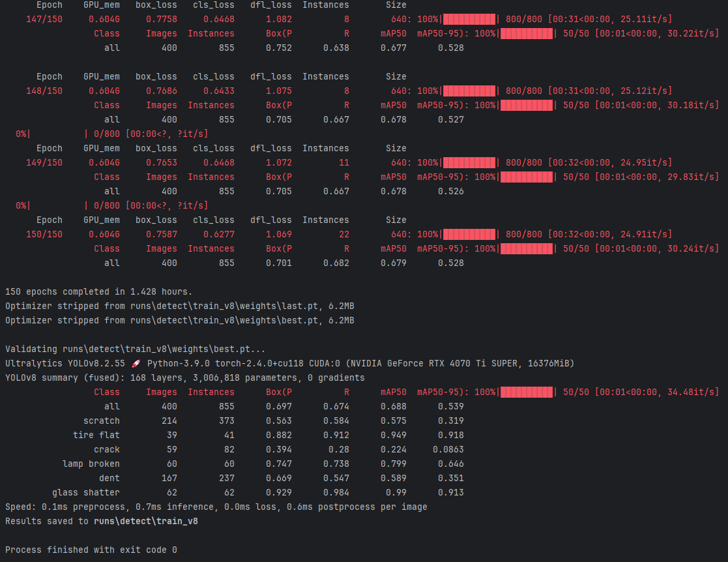728x562 pixels.
Task: Click the 'scratch' class row label
Action: 101,421
